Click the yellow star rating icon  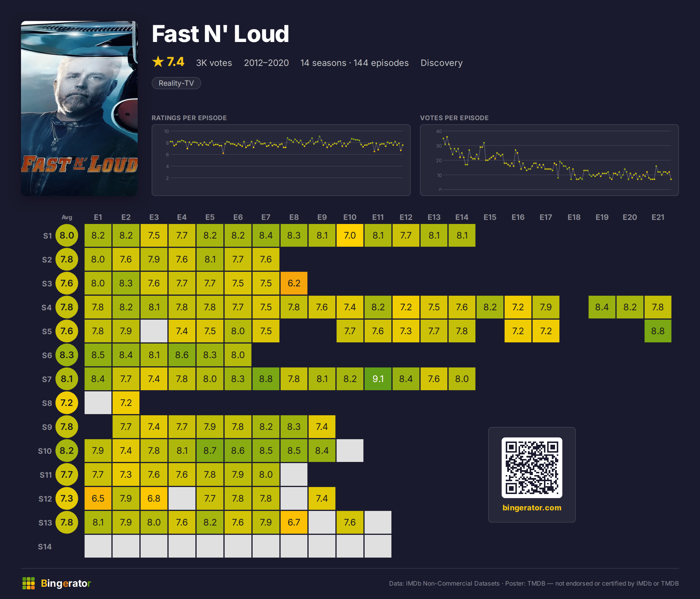158,62
